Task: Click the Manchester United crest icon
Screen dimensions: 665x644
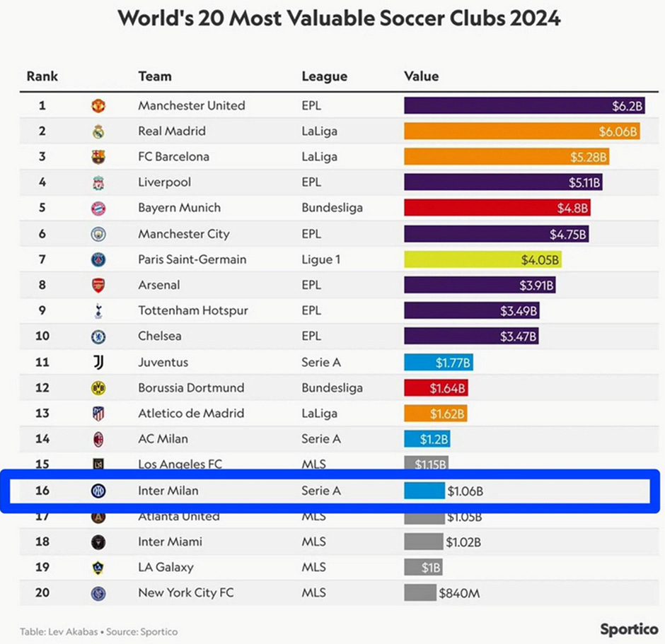Action: click(98, 105)
